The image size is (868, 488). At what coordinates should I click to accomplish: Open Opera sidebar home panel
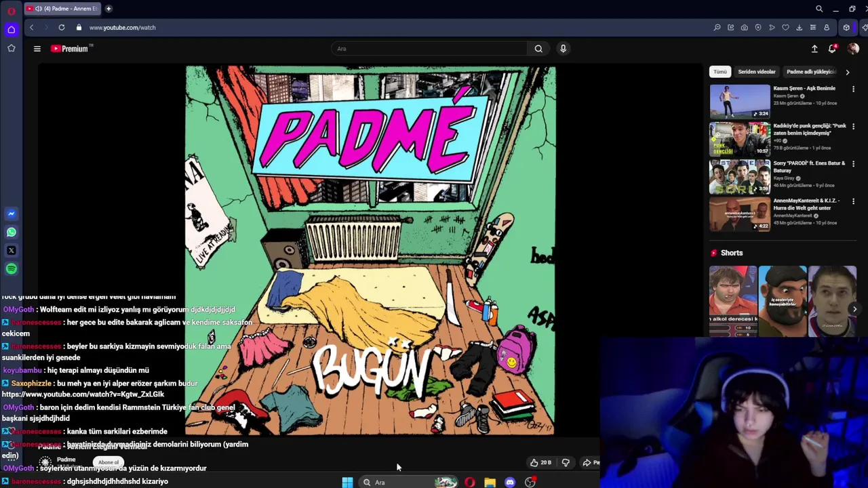(x=11, y=29)
